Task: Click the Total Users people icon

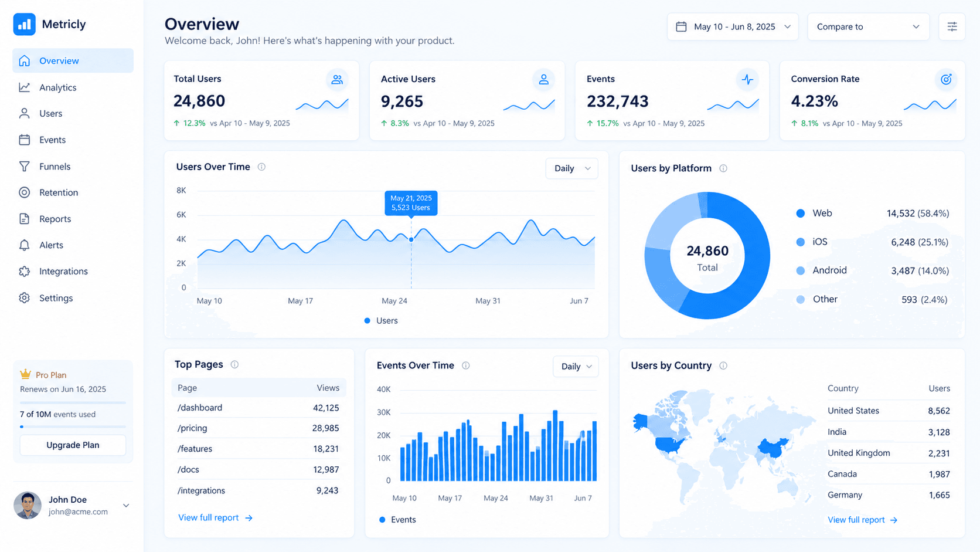Action: [x=337, y=79]
